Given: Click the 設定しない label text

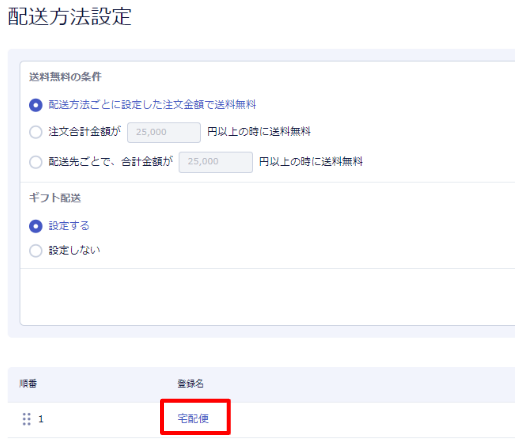Looking at the screenshot, I should [x=74, y=250].
